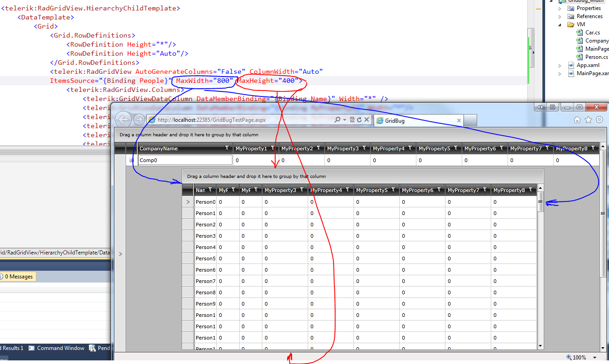The image size is (609, 364).
Task: Open filter for CompanyName column
Action: coord(227,148)
